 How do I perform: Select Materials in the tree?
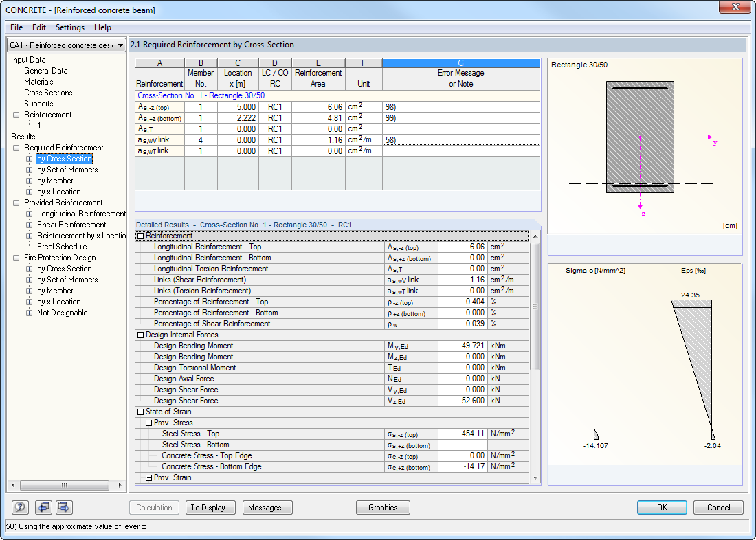click(x=38, y=82)
